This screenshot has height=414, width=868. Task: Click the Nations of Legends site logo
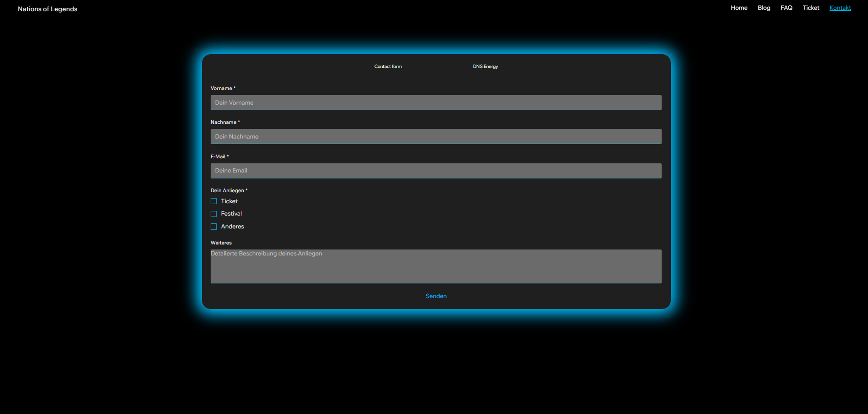tap(47, 9)
